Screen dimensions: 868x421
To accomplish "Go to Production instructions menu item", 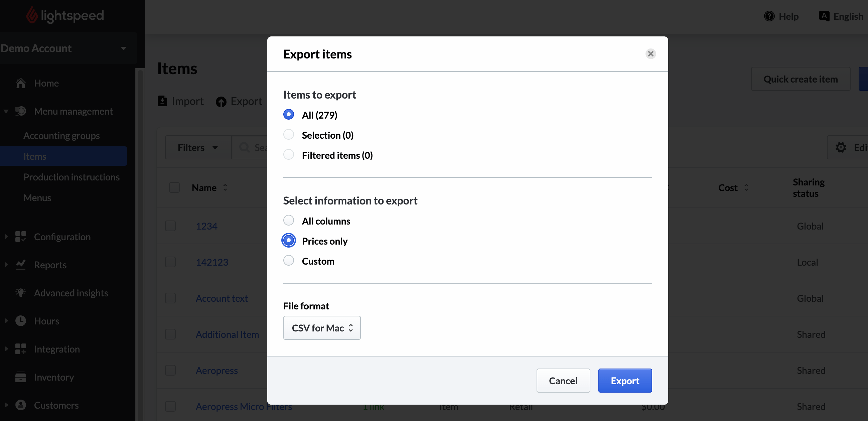I will coord(71,177).
